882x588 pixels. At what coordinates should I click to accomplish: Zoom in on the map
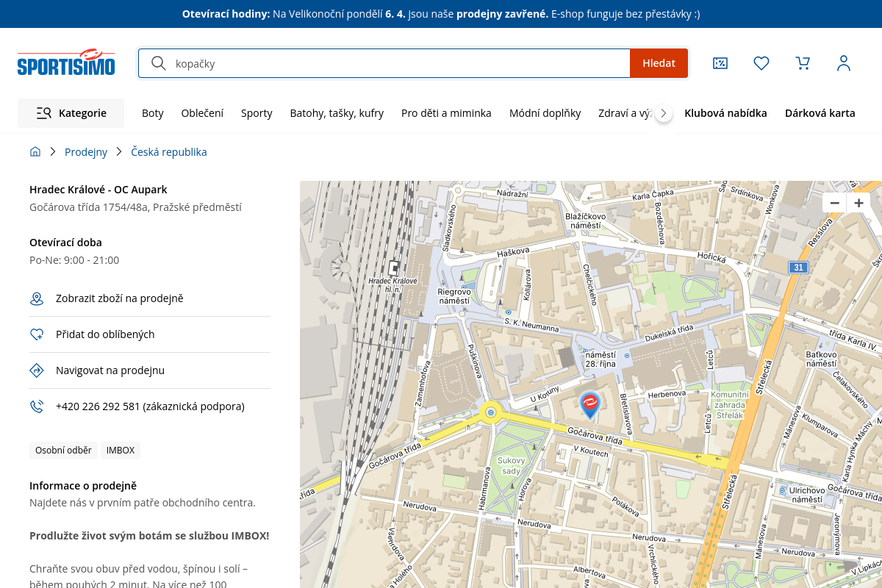858,204
